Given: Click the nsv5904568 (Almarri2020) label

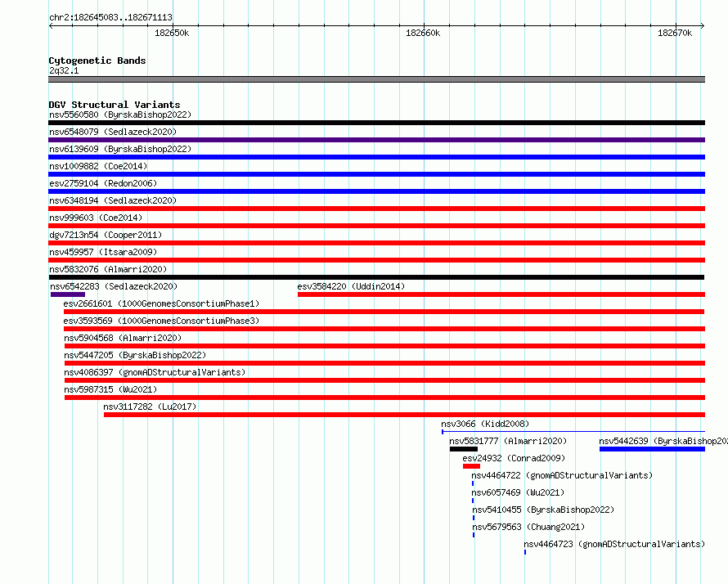Looking at the screenshot, I should coord(123,338).
